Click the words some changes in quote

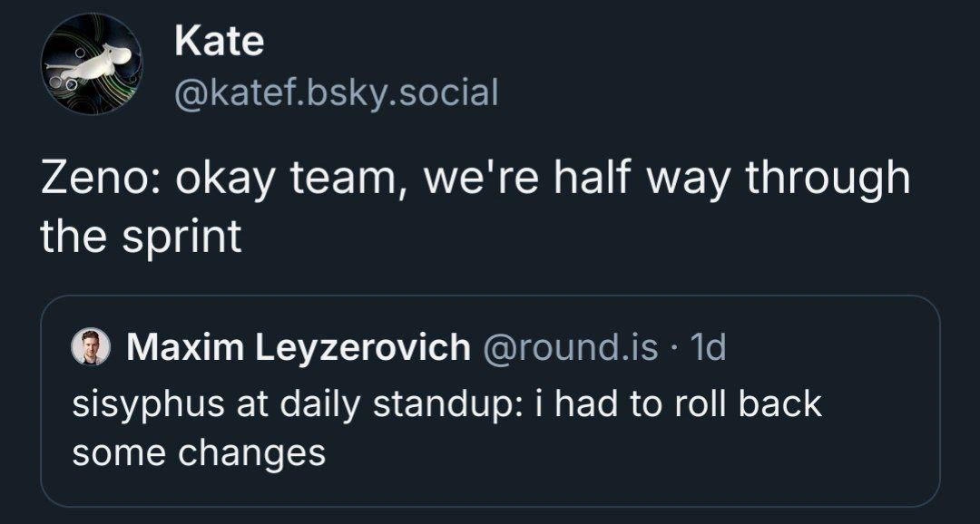200,452
